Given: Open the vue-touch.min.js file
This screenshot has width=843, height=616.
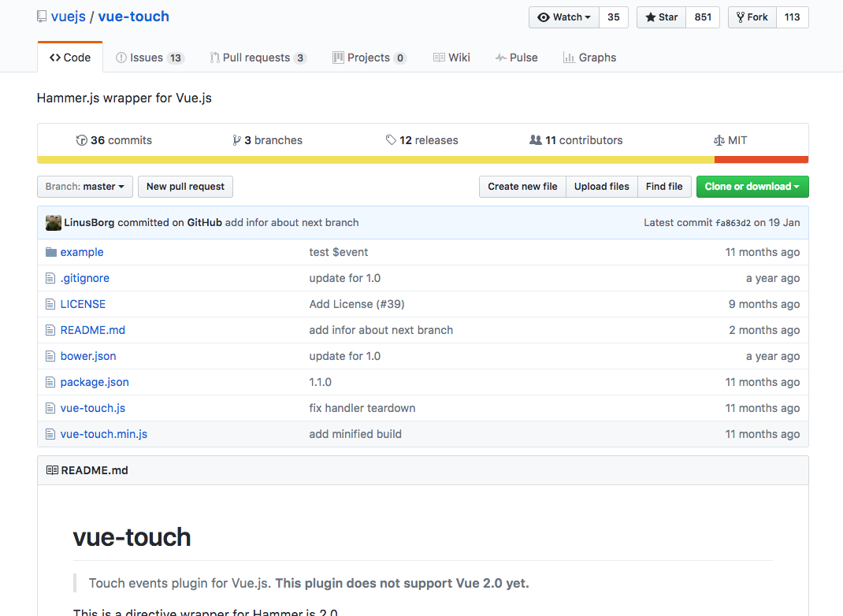Looking at the screenshot, I should point(104,434).
